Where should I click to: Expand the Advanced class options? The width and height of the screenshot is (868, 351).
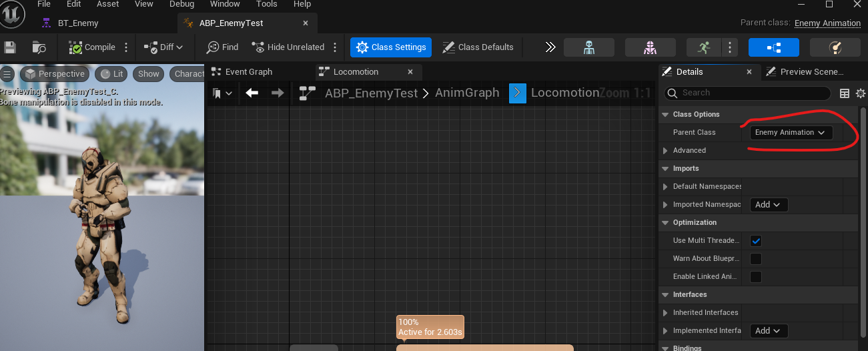(x=665, y=151)
